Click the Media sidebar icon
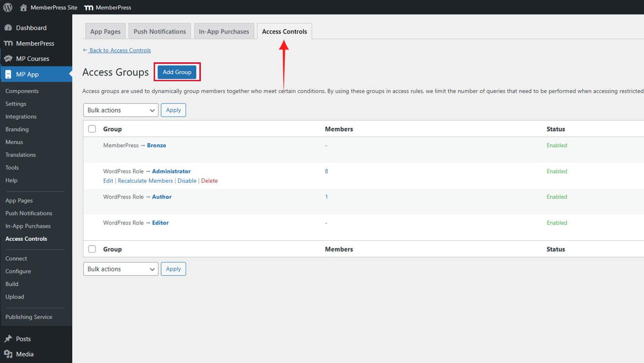644x363 pixels. pos(8,354)
